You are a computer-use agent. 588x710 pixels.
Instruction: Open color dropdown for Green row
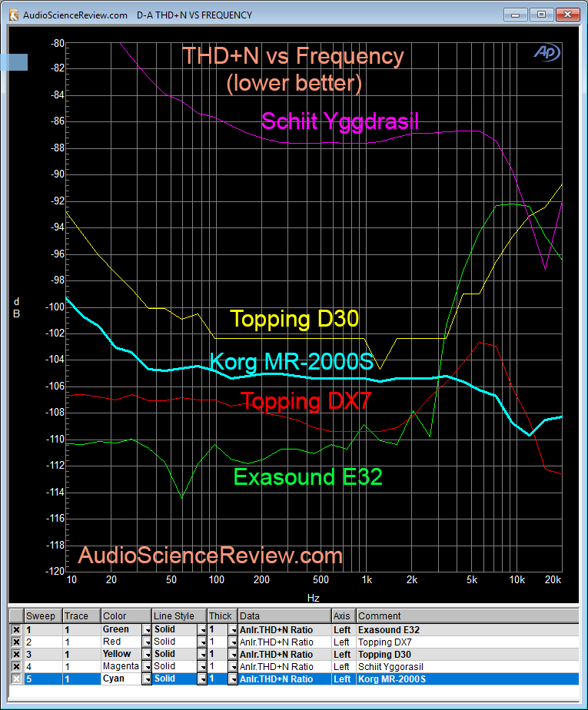coord(147,630)
